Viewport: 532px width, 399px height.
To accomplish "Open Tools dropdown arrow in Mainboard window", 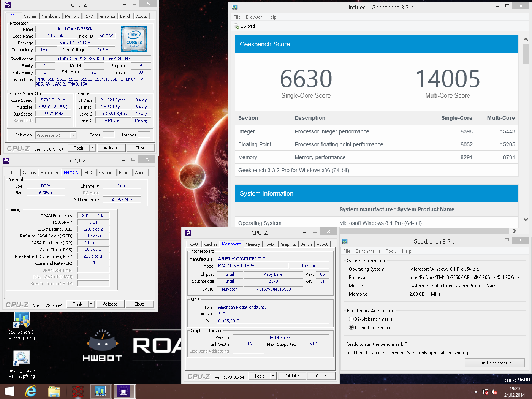I will coord(273,376).
